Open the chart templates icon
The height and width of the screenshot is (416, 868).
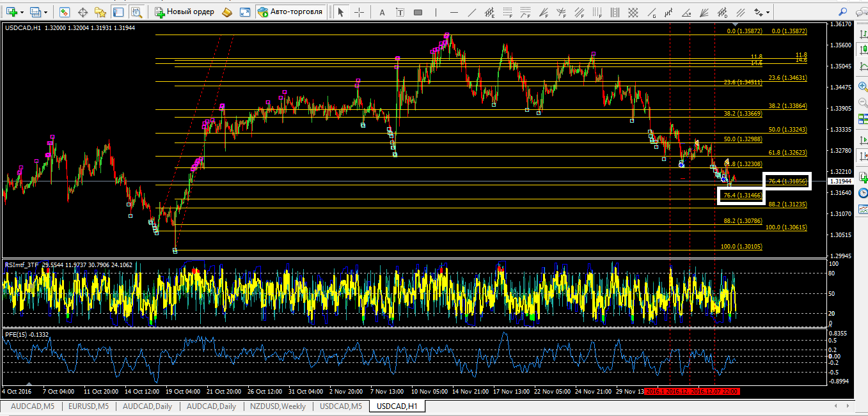[x=862, y=208]
